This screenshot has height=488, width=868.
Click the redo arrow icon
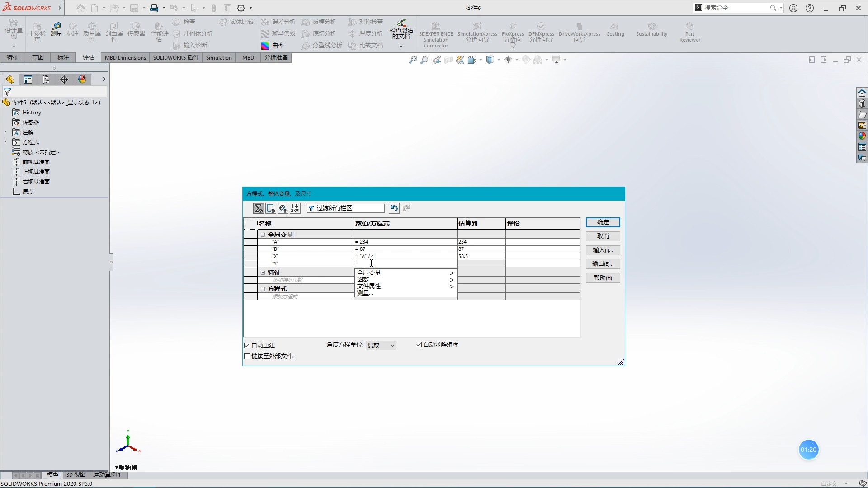point(407,208)
